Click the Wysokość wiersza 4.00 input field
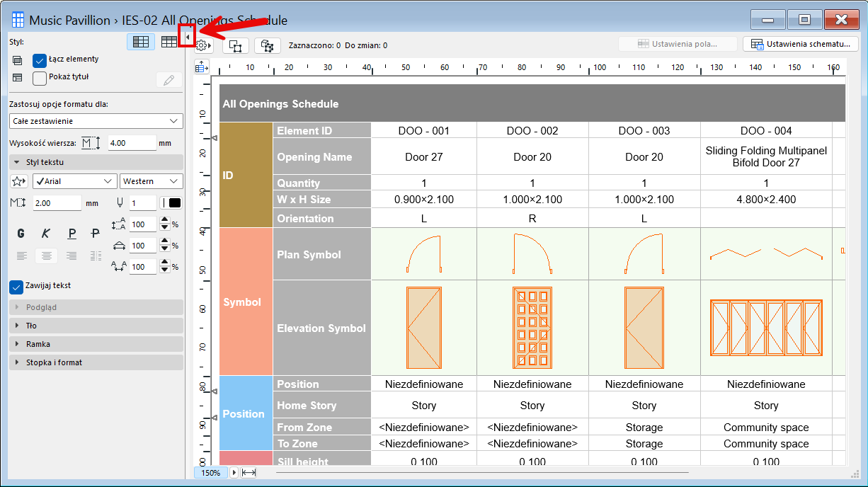Image resolution: width=868 pixels, height=487 pixels. pyautogui.click(x=132, y=143)
